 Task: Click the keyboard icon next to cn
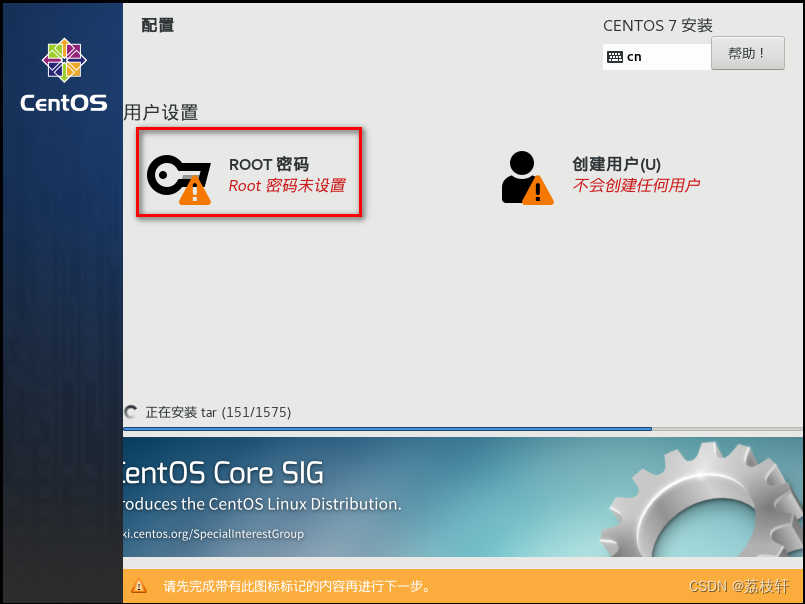point(615,57)
